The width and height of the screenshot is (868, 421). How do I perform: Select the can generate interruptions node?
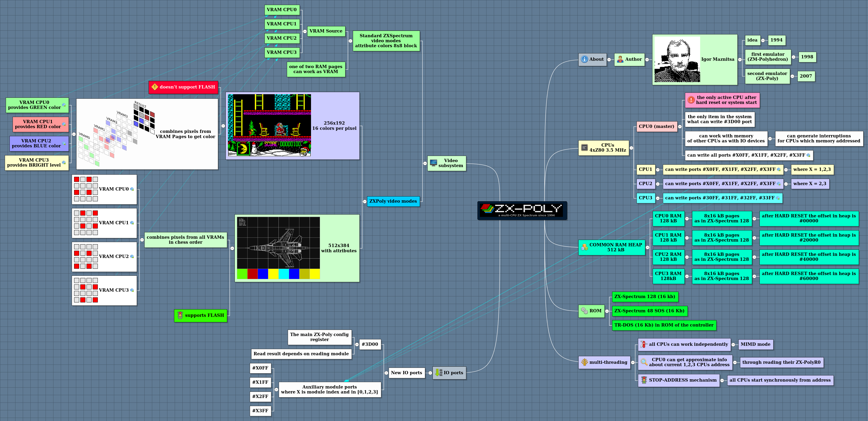point(819,138)
